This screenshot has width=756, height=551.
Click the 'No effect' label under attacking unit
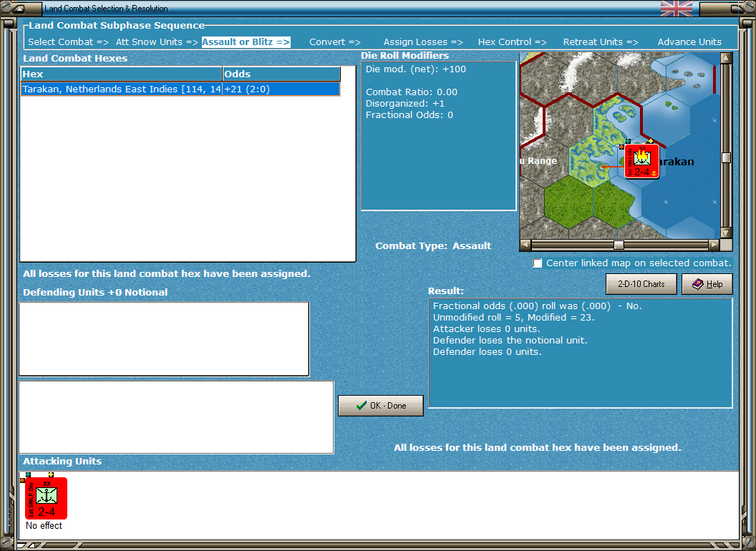tap(44, 525)
